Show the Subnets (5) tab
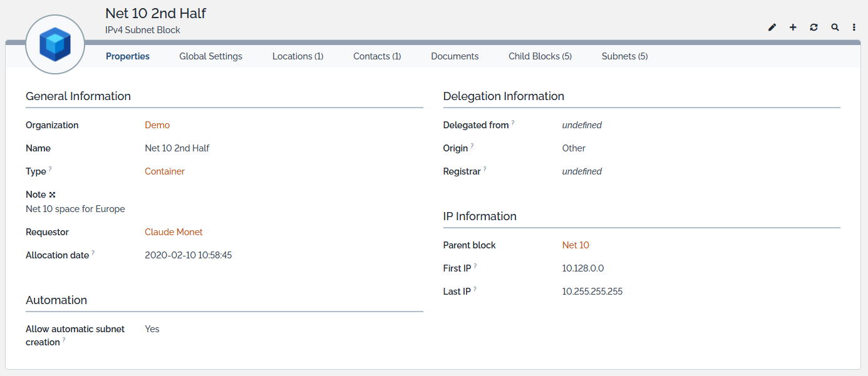The height and width of the screenshot is (376, 868). pos(624,56)
